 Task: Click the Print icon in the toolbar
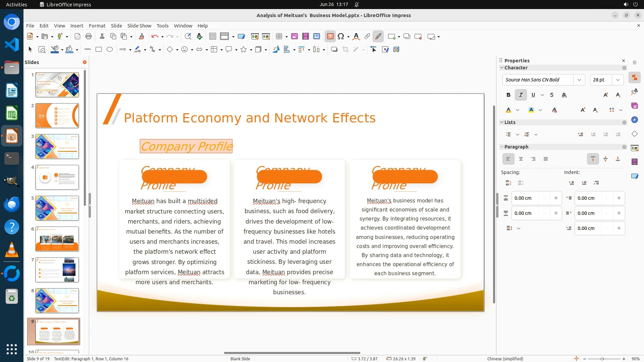tap(89, 37)
